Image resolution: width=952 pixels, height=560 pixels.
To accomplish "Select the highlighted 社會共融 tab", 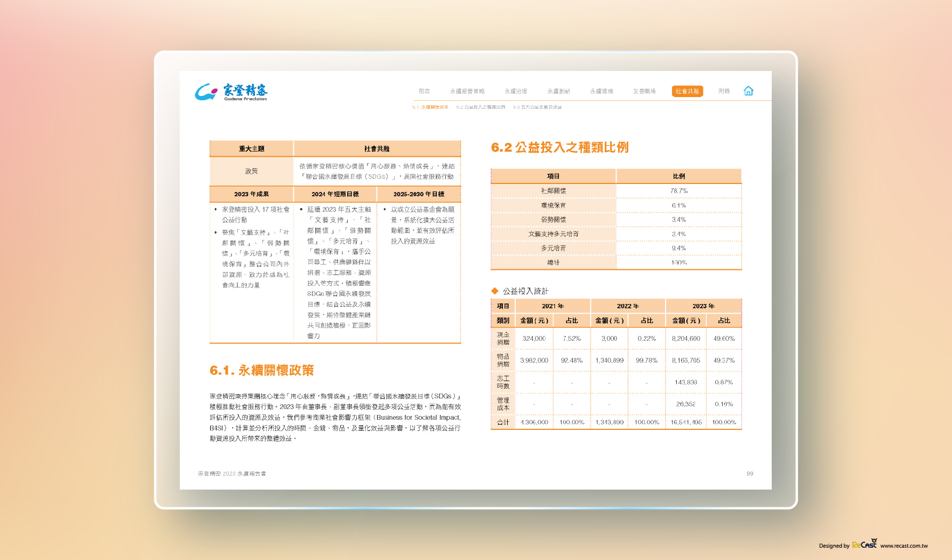I will click(687, 91).
